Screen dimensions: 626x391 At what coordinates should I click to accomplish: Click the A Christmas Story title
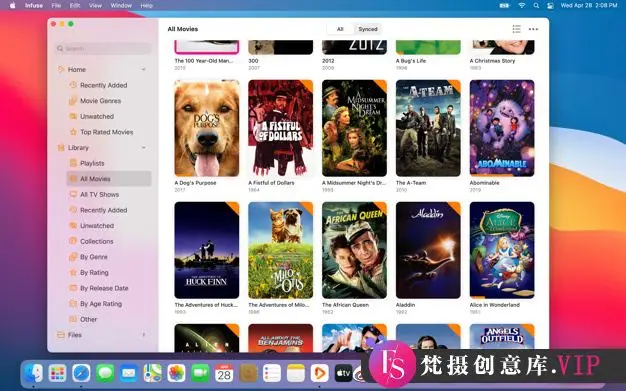(x=492, y=61)
